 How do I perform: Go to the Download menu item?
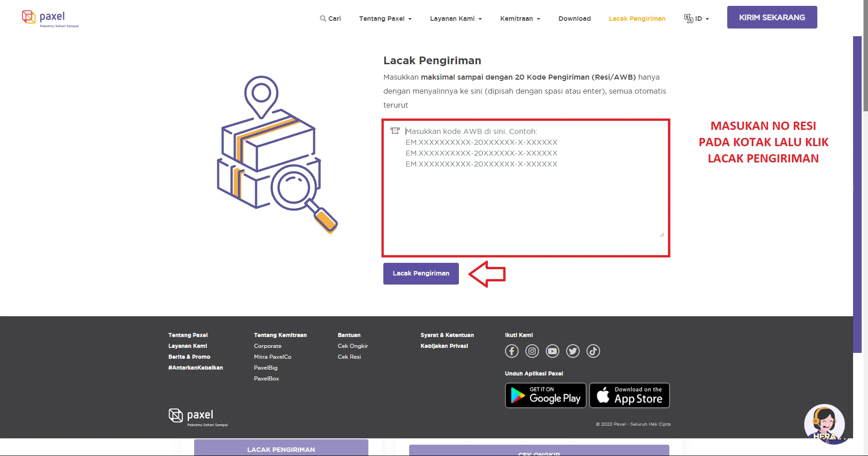coord(574,19)
